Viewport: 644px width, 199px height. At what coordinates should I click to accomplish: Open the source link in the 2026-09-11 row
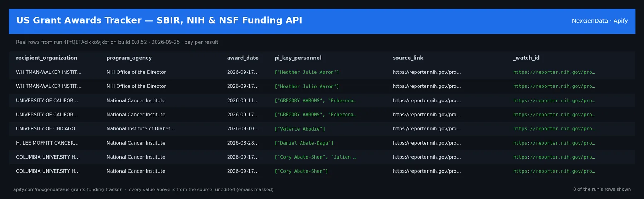coord(427,101)
